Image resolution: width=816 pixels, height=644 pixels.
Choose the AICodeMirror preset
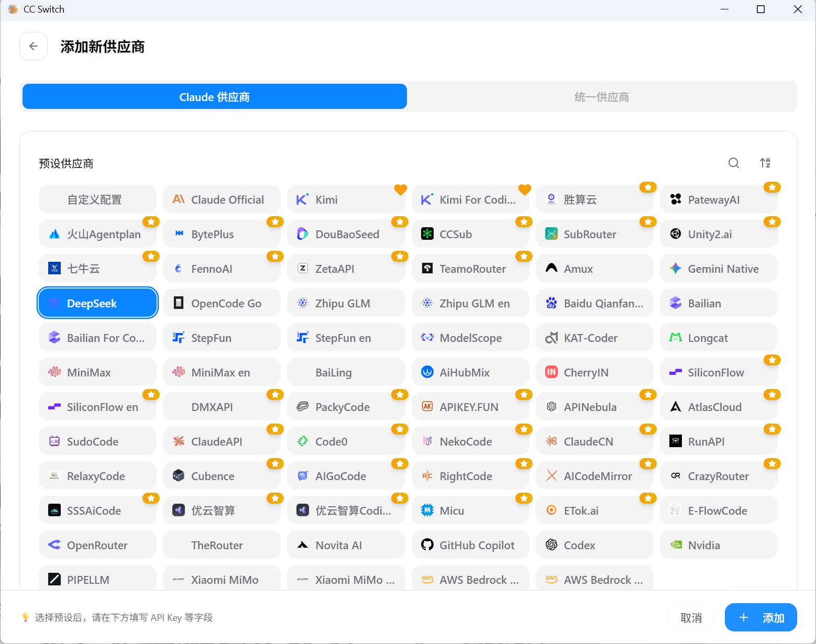[x=594, y=476]
